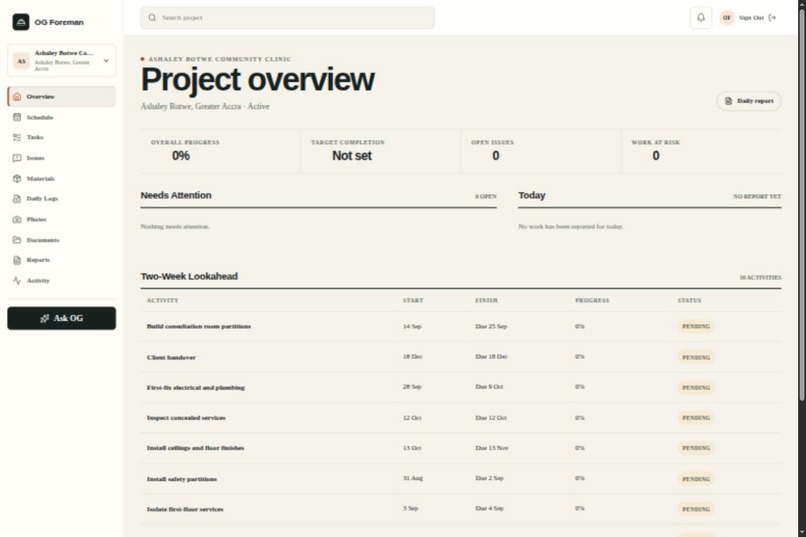
Task: Click the Needs Attention heading
Action: point(176,195)
